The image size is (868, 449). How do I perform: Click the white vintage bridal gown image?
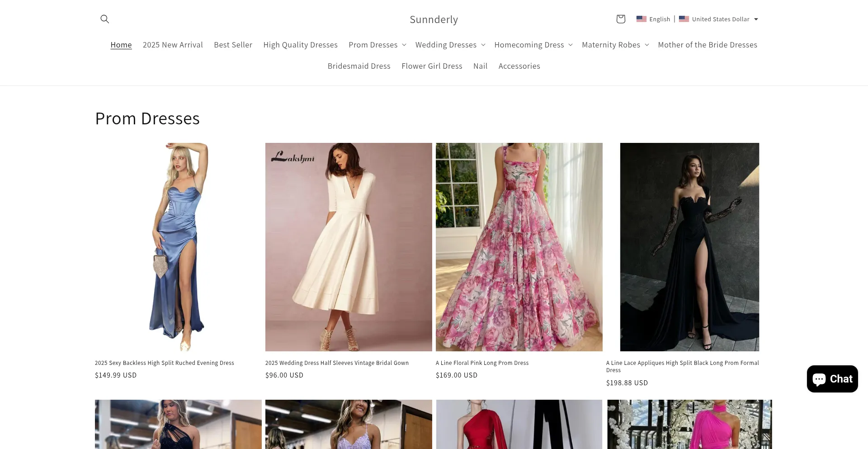tap(349, 247)
